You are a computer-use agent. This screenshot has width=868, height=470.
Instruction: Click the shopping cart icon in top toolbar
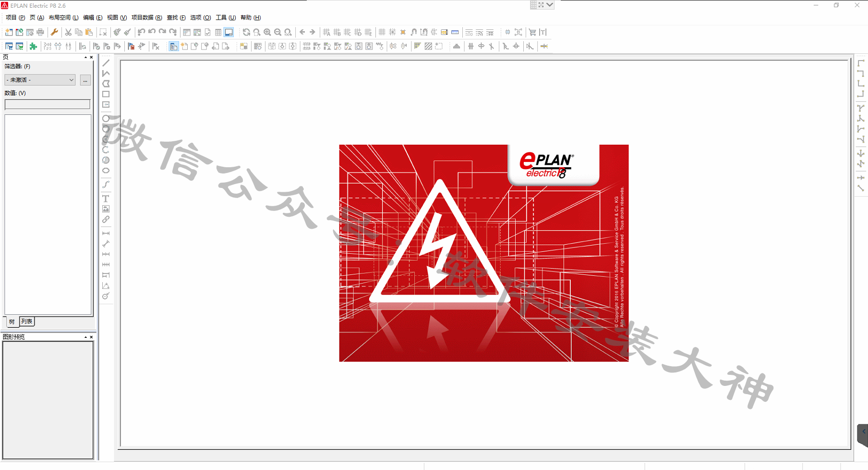(532, 32)
